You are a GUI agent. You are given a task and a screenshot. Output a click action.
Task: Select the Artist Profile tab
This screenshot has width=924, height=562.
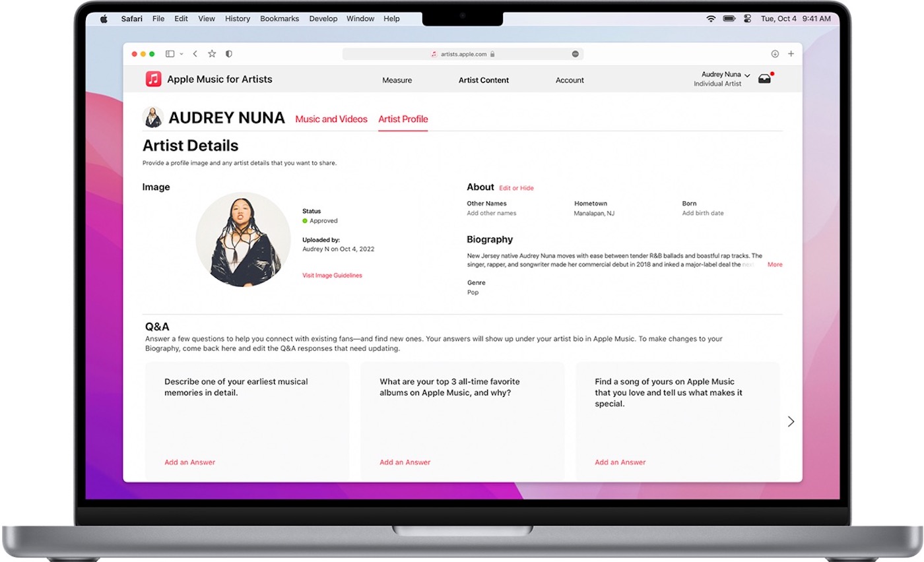coord(403,119)
